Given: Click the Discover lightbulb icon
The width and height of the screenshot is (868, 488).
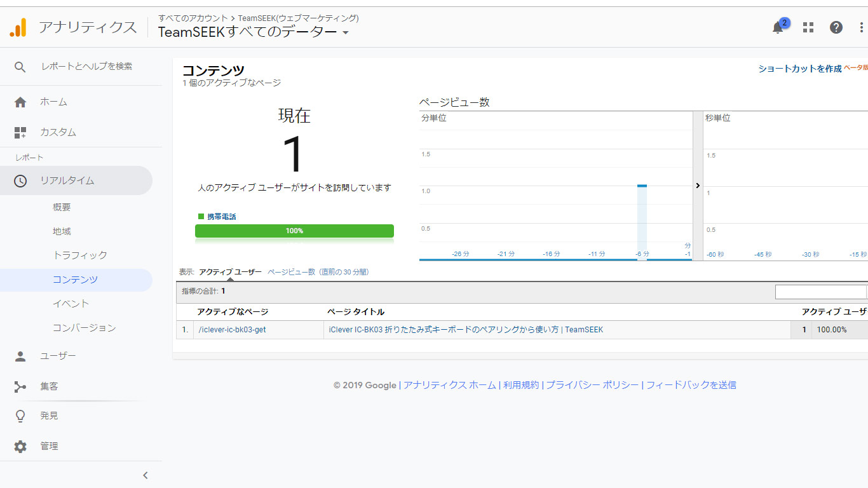Looking at the screenshot, I should click(x=20, y=416).
